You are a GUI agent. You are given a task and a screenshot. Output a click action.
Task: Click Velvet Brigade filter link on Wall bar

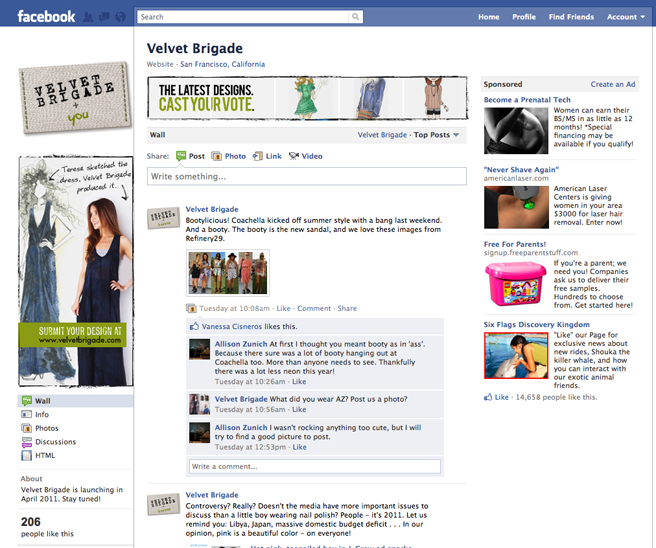(x=382, y=135)
